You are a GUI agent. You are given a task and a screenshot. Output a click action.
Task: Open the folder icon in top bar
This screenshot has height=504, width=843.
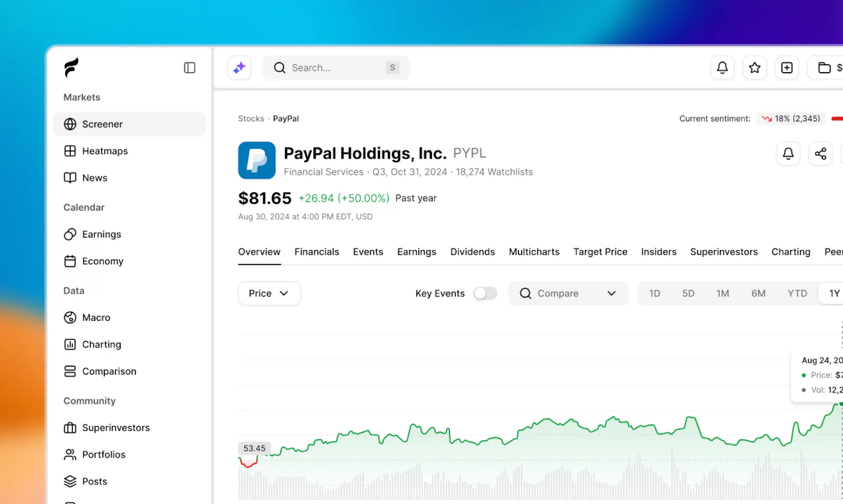point(825,67)
